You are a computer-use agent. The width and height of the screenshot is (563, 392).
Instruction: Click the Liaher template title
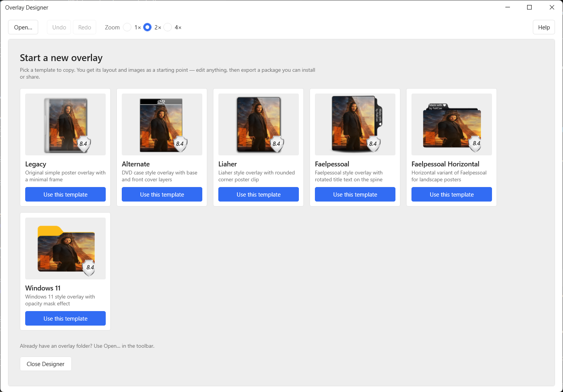[x=227, y=164]
